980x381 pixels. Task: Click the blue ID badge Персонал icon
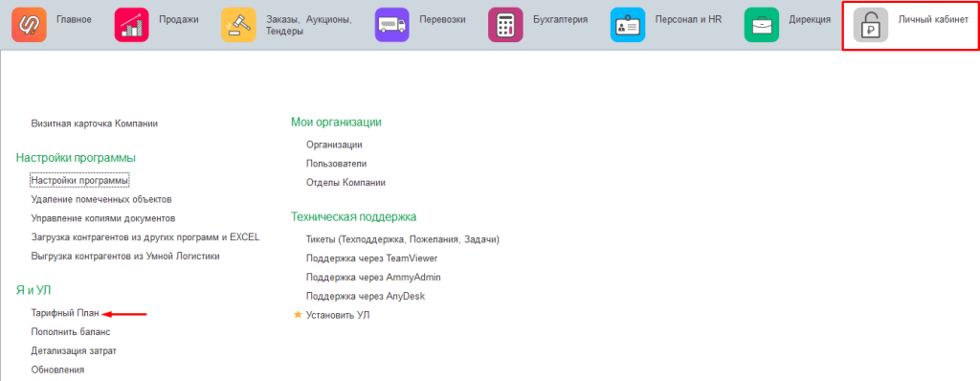click(628, 25)
